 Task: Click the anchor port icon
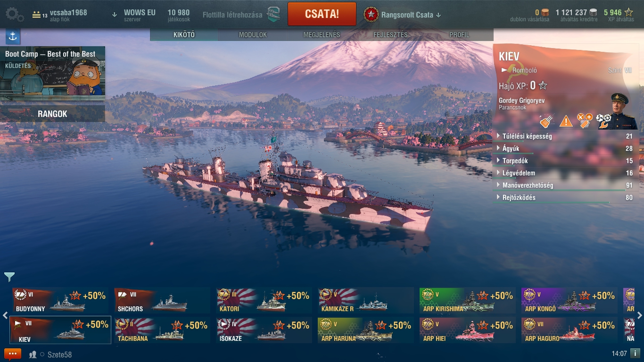point(13,36)
